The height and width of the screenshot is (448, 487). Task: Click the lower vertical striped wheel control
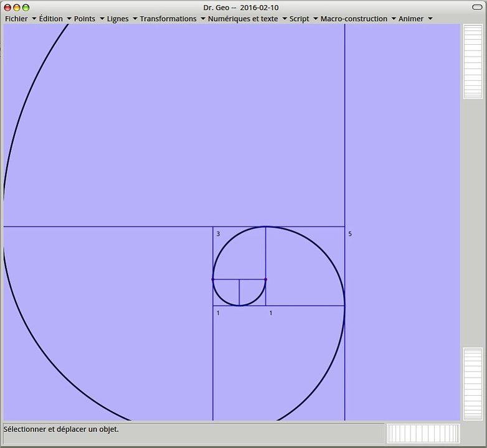click(x=473, y=384)
